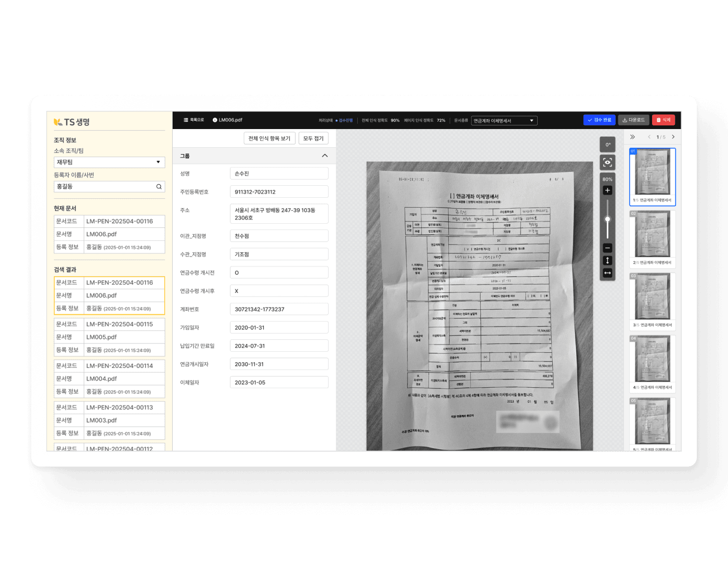The image size is (728, 562).
Task: Click the 가입일자 field 2020-01-31
Action: [x=279, y=328]
